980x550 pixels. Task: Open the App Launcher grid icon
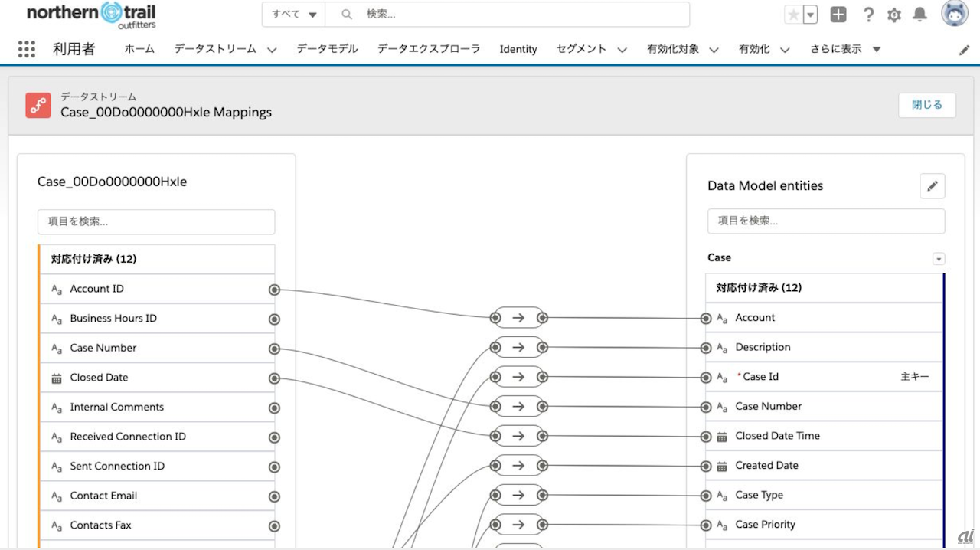coord(27,49)
